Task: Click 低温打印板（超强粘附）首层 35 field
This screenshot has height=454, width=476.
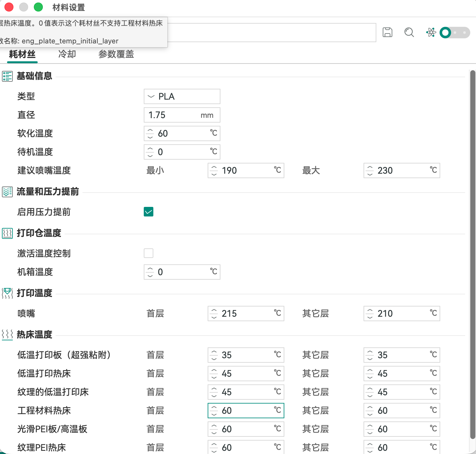Action: click(x=246, y=355)
